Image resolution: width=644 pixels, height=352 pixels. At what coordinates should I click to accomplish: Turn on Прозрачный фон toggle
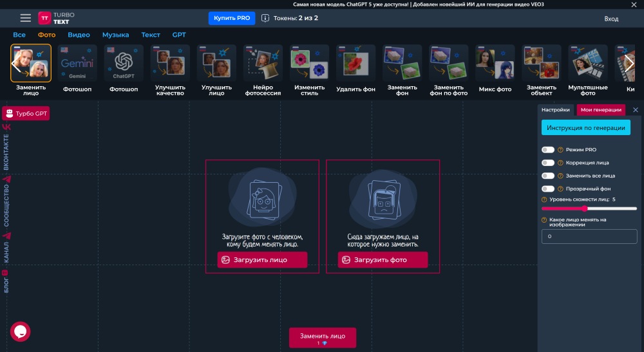(x=548, y=189)
